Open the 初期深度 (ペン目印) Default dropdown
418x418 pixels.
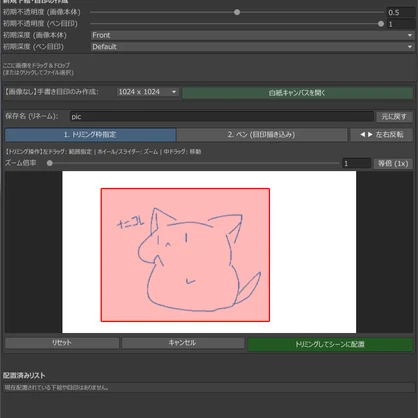(253, 47)
